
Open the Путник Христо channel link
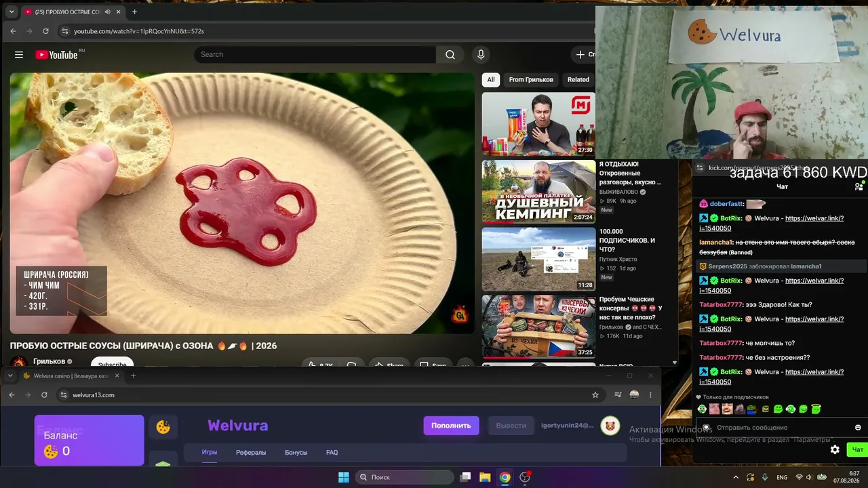[x=618, y=259]
